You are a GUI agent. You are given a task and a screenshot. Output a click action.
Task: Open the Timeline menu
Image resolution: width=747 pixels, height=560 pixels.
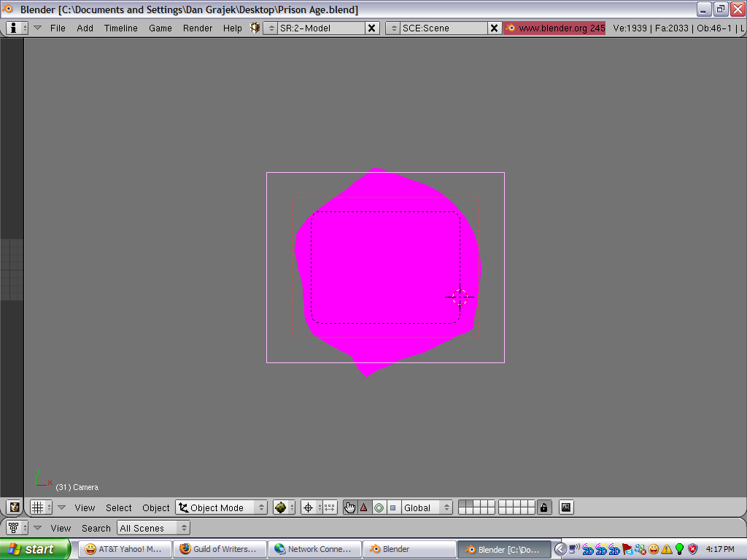[x=120, y=28]
